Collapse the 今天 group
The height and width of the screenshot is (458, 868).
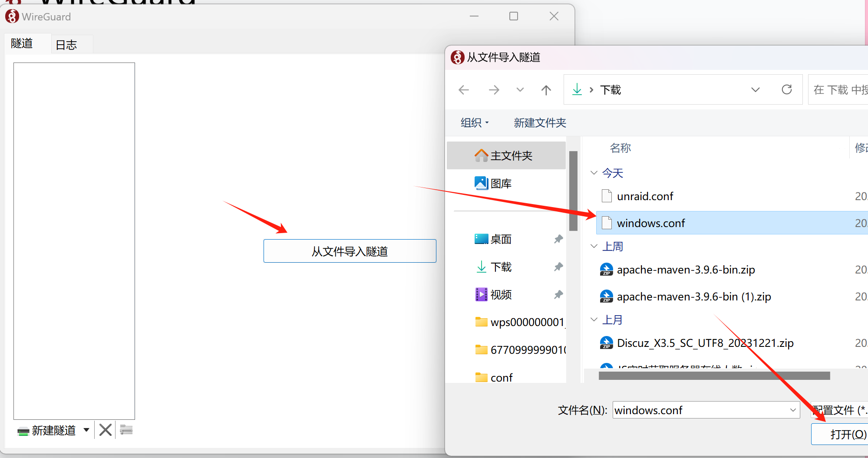(594, 173)
